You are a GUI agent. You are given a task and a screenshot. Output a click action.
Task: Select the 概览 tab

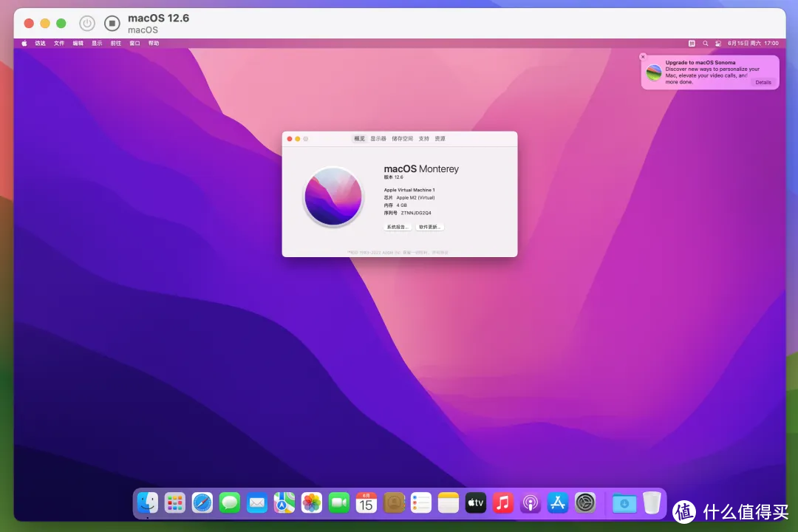[x=359, y=138]
